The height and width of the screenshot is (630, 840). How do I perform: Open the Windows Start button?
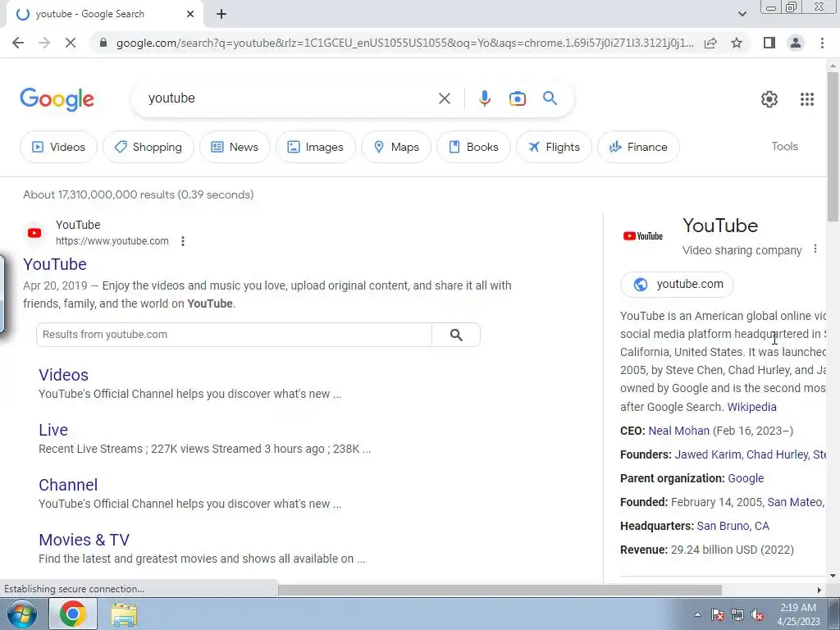pyautogui.click(x=21, y=614)
